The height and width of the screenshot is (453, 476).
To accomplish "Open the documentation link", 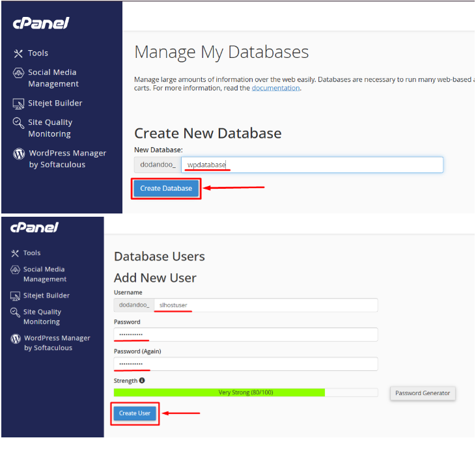I will coord(275,88).
